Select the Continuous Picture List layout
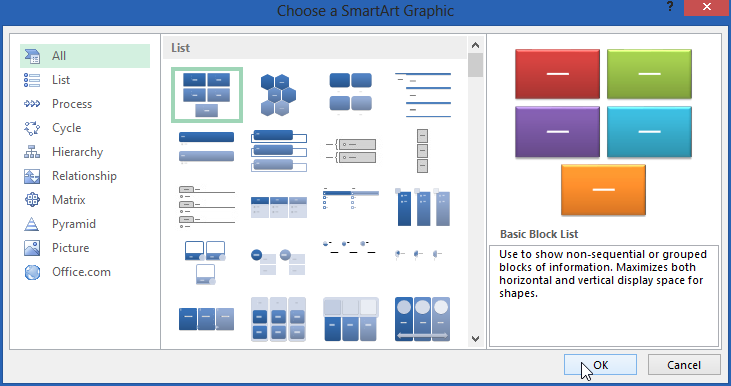731x386 pixels. [423, 319]
